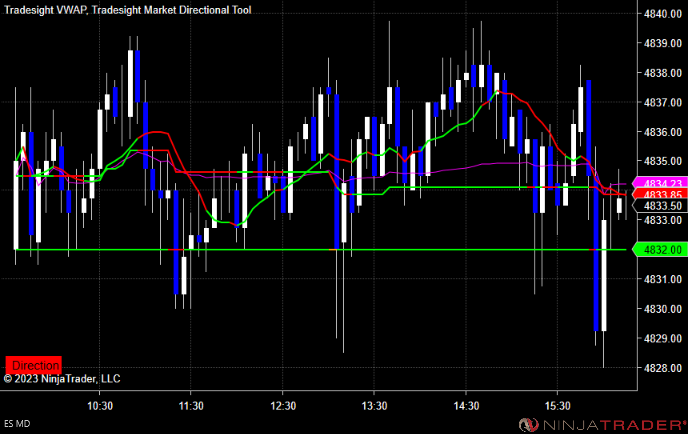Select the green 4832.00 price marker
Viewport: 688px width, 434px height.
659,250
